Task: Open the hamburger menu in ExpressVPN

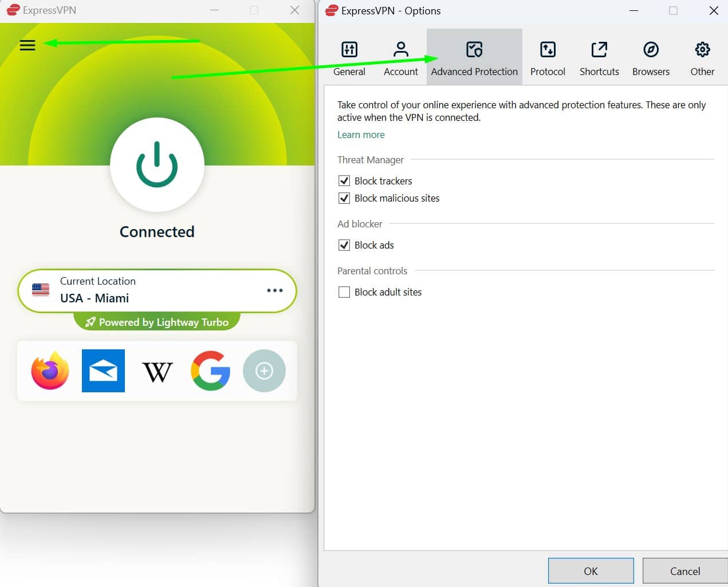Action: point(27,45)
